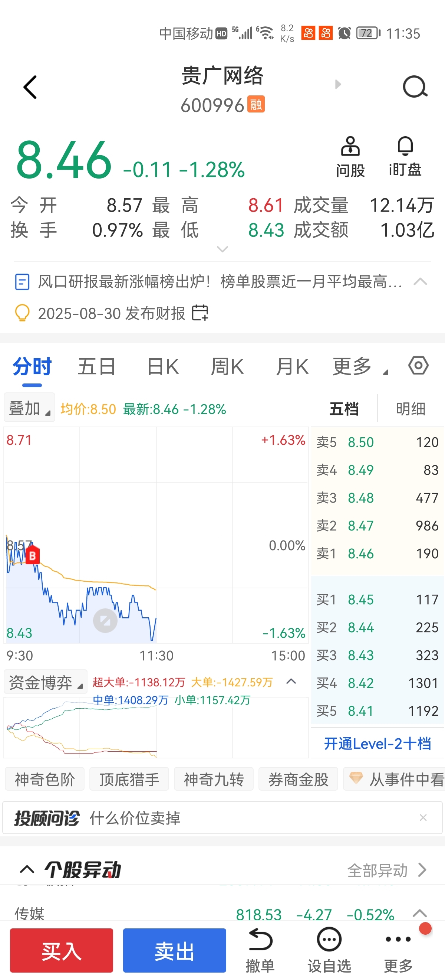Select 卖1 8.46 order row

[378, 553]
